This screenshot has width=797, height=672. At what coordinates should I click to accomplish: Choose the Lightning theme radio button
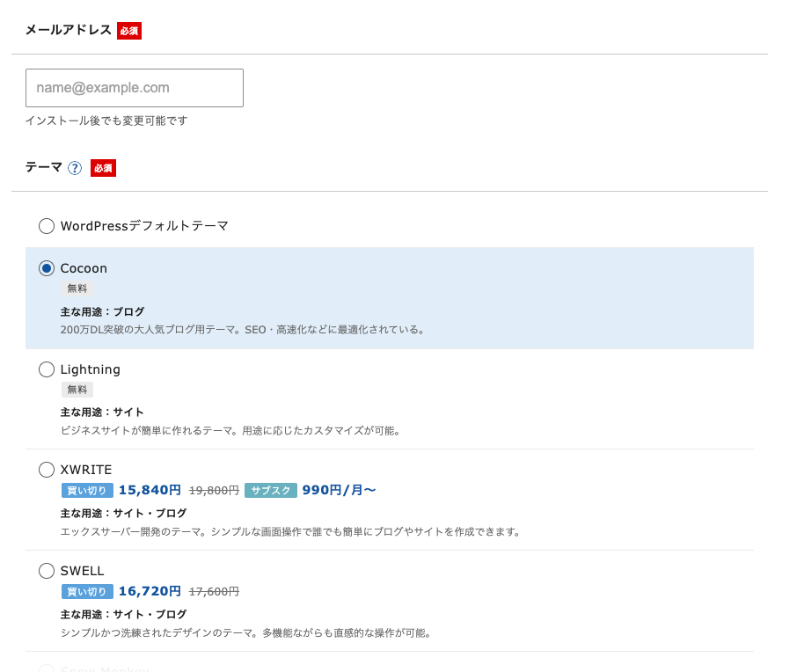click(x=47, y=369)
